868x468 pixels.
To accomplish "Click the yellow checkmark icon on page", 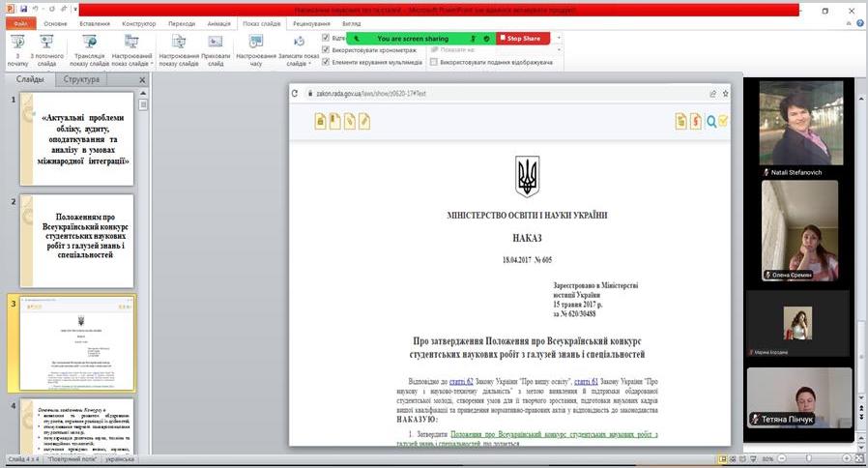I will [x=723, y=120].
